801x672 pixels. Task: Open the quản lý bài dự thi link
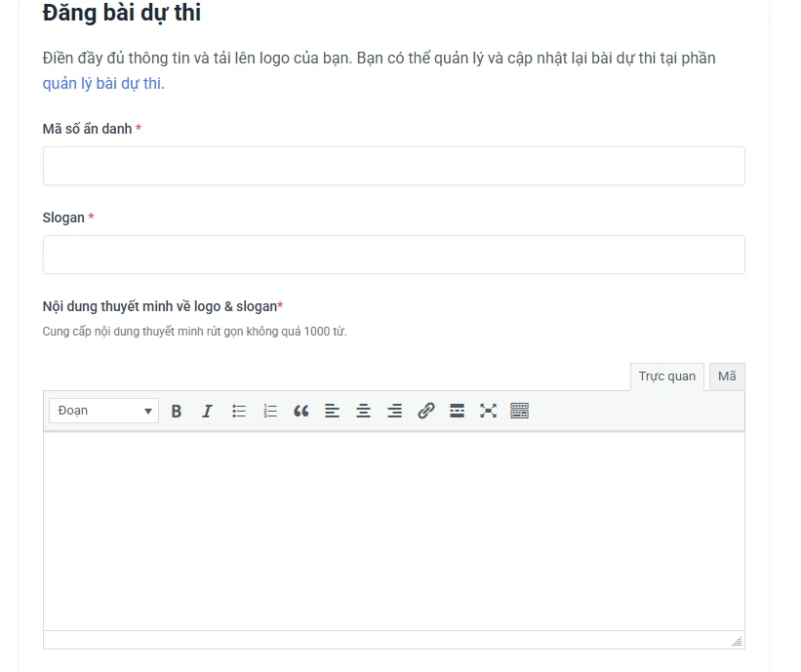pos(101,84)
